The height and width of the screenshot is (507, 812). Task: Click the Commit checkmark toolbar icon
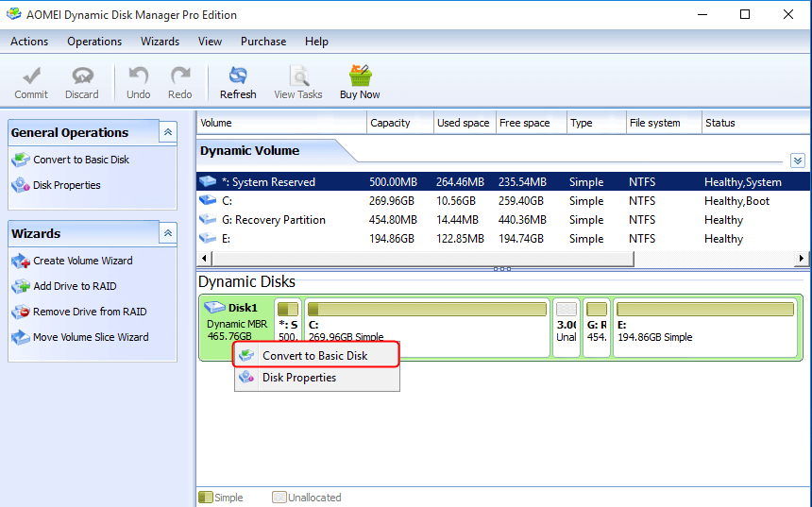tap(31, 76)
